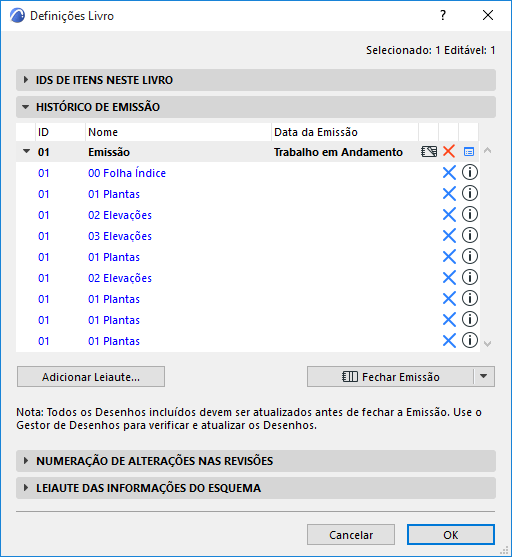Image resolution: width=512 pixels, height=557 pixels.
Task: Click the blue X on first 02 Elevações row
Action: [449, 215]
